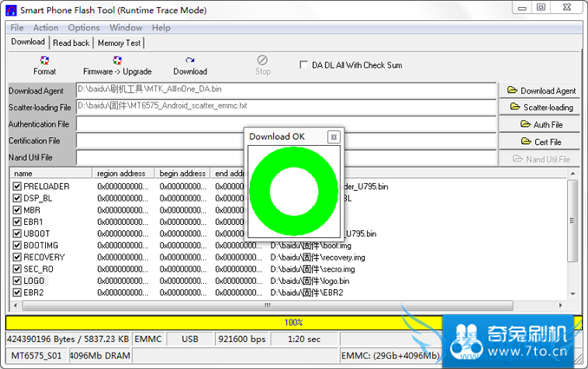
Task: Open the Cert File browse button
Action: point(541,142)
